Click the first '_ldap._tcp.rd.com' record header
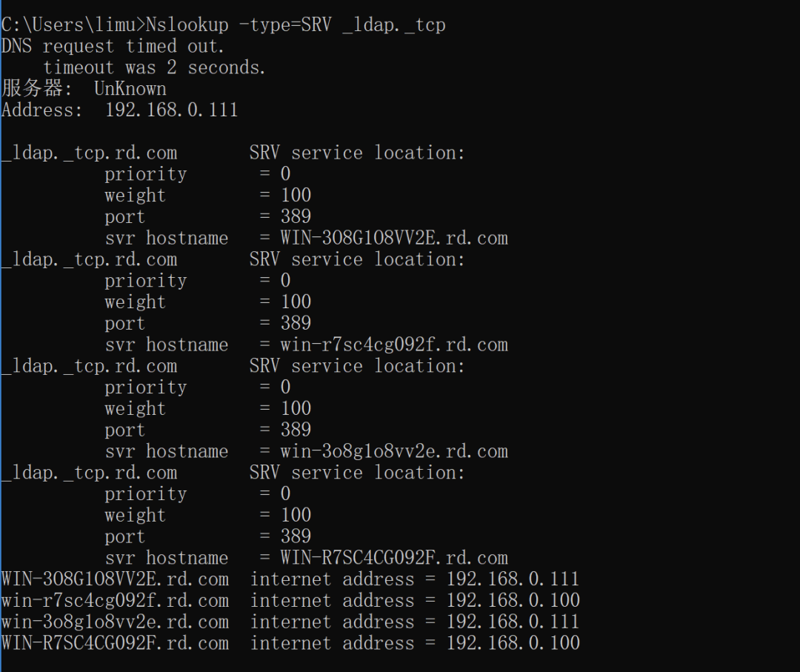 [90, 153]
